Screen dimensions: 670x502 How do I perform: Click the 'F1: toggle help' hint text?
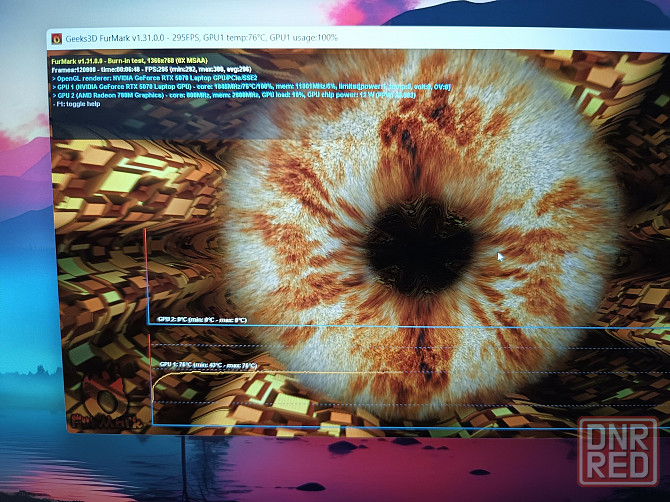[82, 105]
